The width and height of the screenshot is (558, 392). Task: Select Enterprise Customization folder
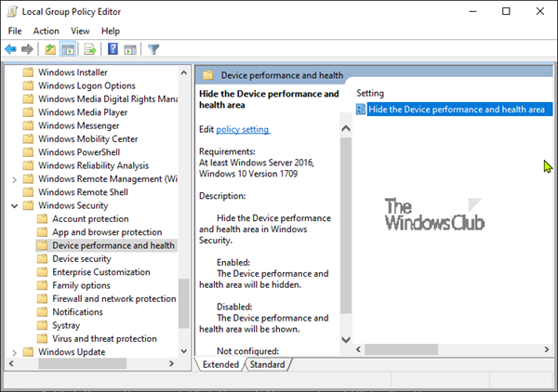point(101,272)
